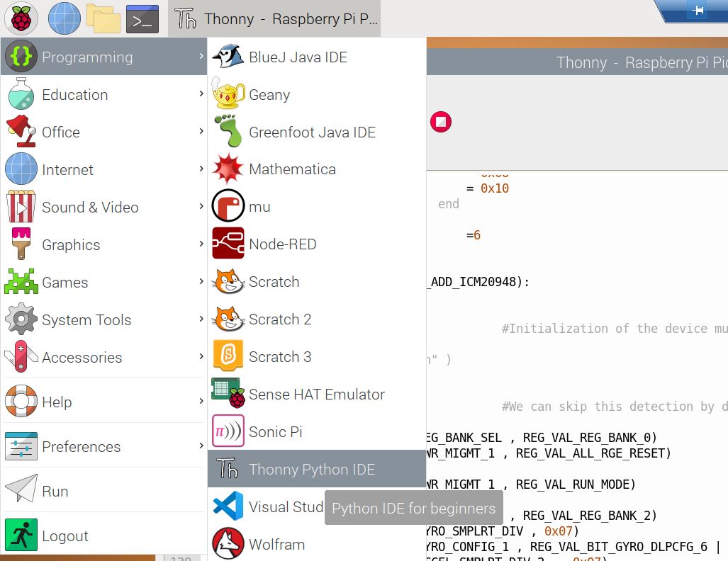The image size is (728, 561).
Task: Select Thonny Python IDE in the submenu
Action: (317, 469)
